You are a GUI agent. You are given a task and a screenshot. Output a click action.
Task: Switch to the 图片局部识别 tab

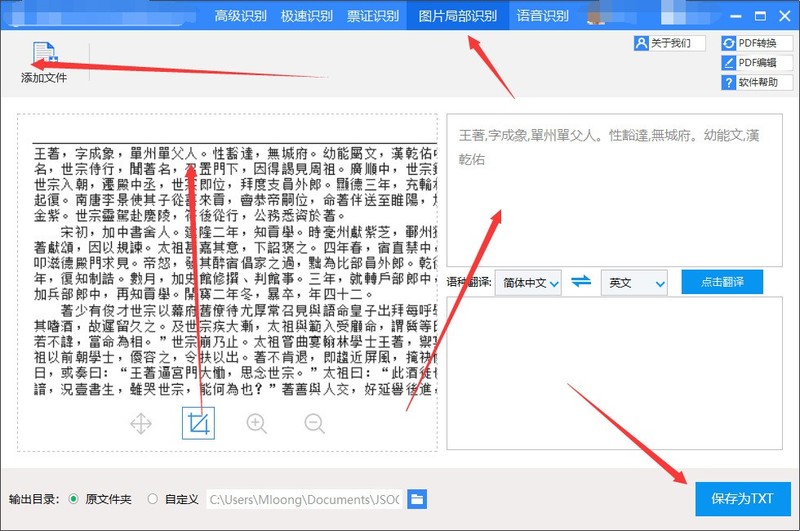coord(458,16)
